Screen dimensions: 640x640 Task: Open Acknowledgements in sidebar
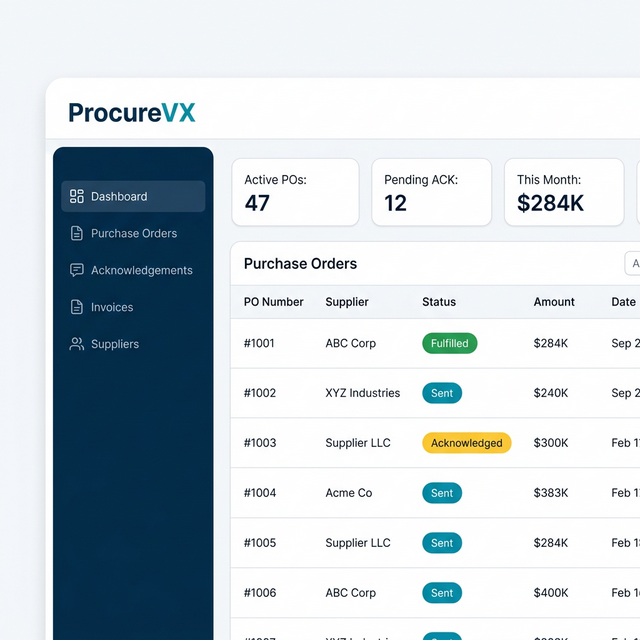pyautogui.click(x=133, y=270)
